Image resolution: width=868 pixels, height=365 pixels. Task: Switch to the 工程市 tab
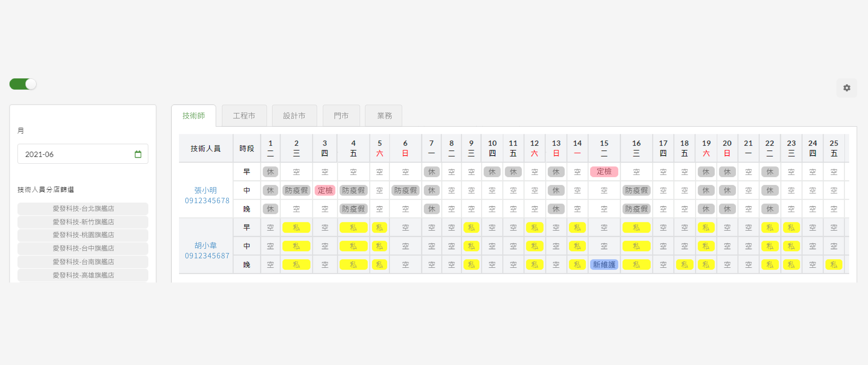click(244, 116)
